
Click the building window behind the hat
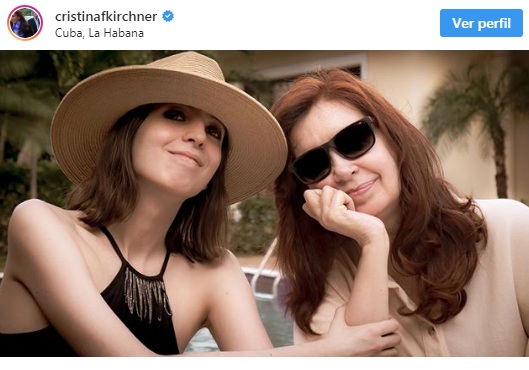pos(315,76)
